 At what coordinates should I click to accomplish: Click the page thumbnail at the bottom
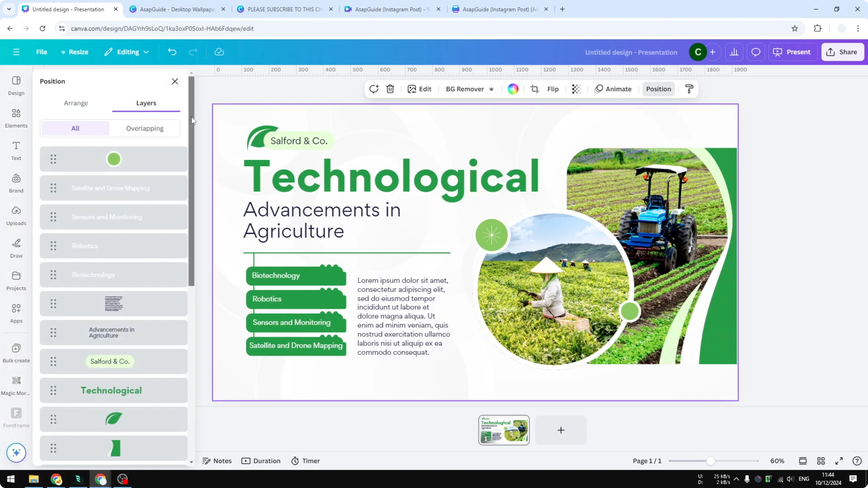click(503, 430)
